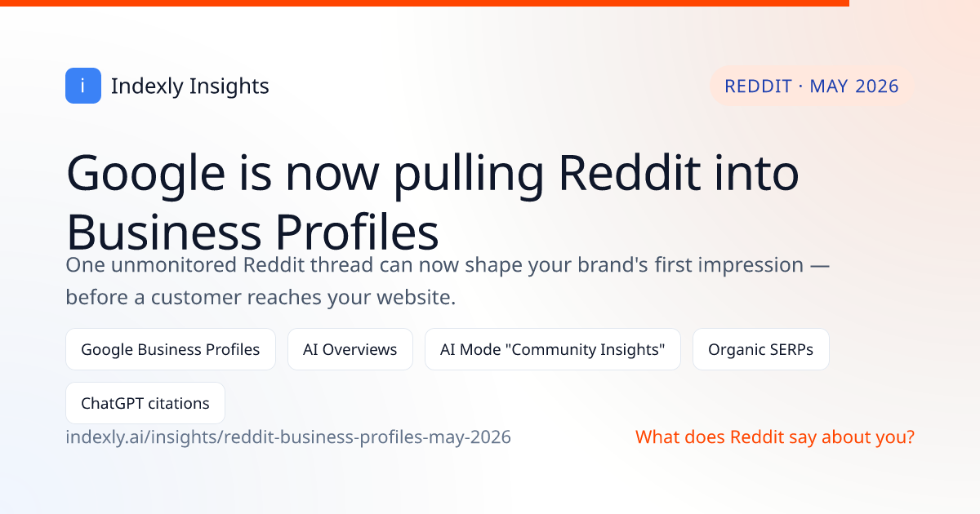
Task: Click "before a customer reaches your website."
Action: 261,298
